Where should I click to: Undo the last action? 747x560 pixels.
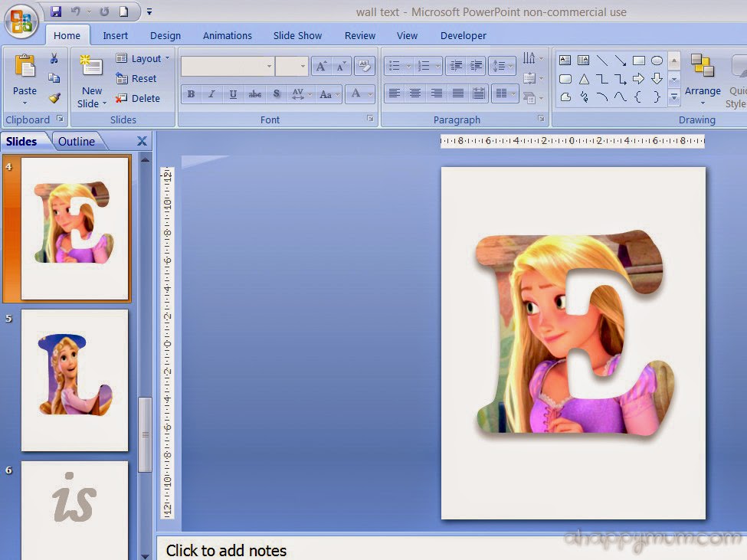click(75, 11)
